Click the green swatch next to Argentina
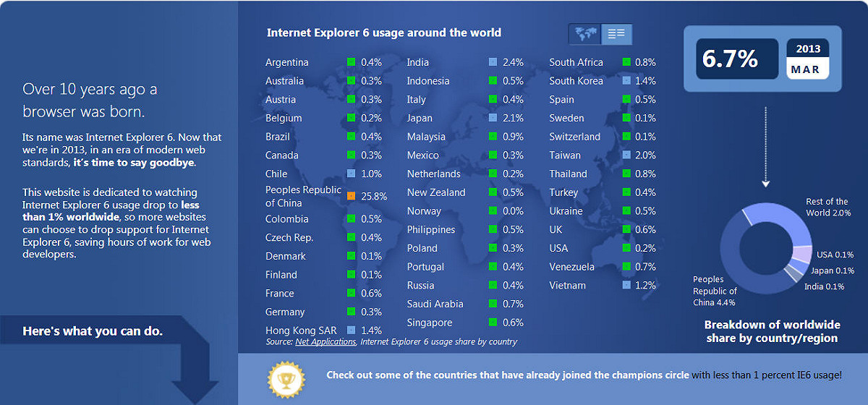Viewport: 868px width, 405px height. 351,62
